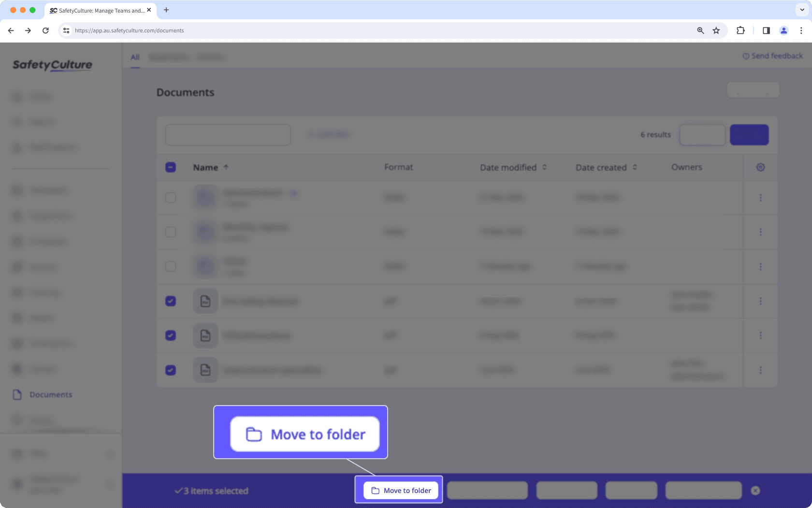This screenshot has height=508, width=812.
Task: Toggle sorting on the Date modified column
Action: pyautogui.click(x=544, y=167)
